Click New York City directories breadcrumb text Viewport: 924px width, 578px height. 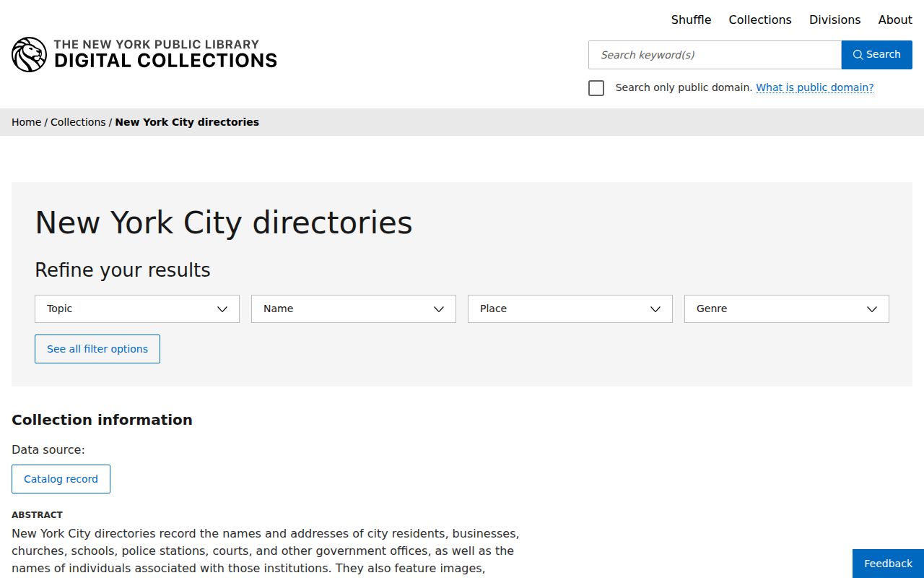tap(187, 122)
